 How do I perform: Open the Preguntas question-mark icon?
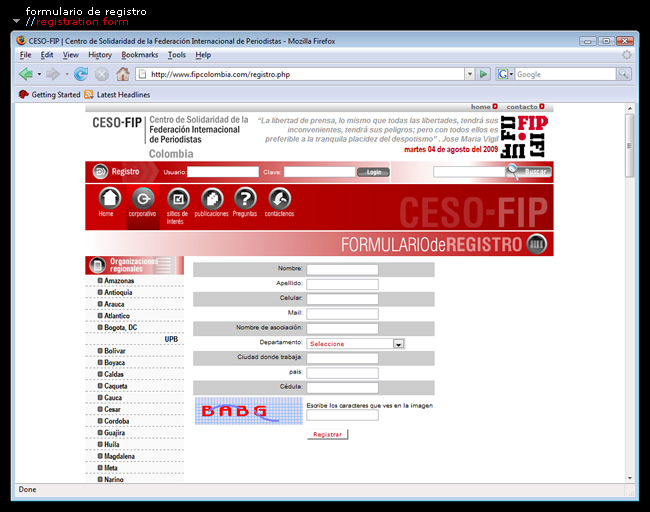(x=245, y=200)
